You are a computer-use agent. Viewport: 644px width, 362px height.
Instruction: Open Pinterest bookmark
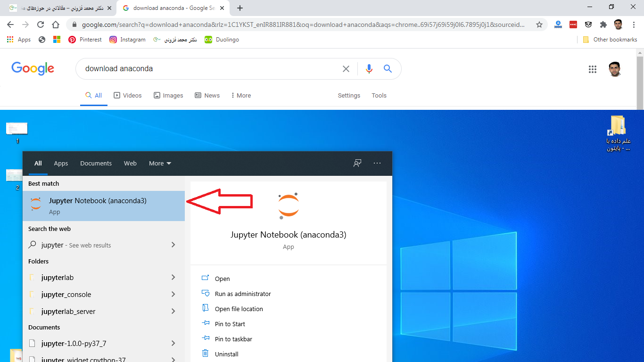85,40
